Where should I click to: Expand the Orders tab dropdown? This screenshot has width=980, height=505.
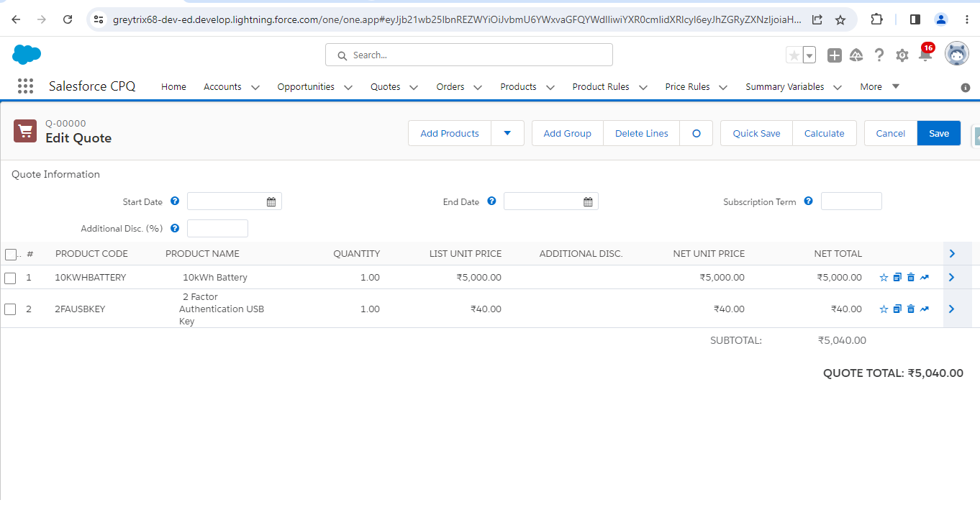coord(478,87)
